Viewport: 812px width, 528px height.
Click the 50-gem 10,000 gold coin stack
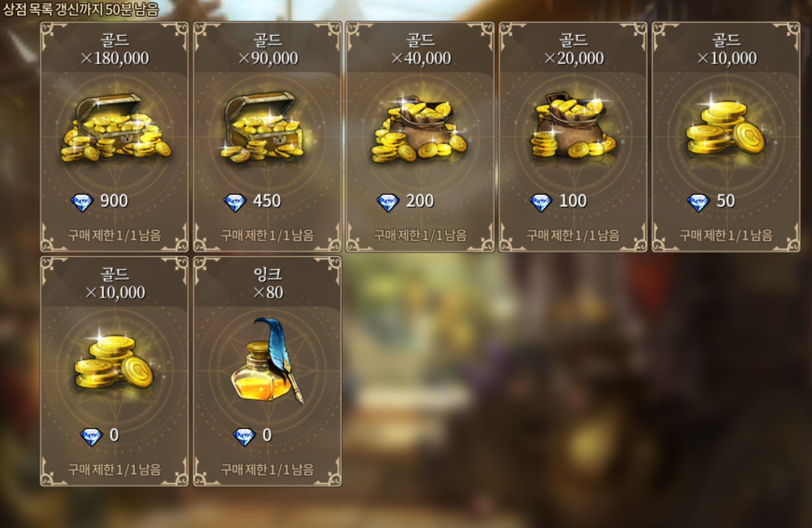726,126
